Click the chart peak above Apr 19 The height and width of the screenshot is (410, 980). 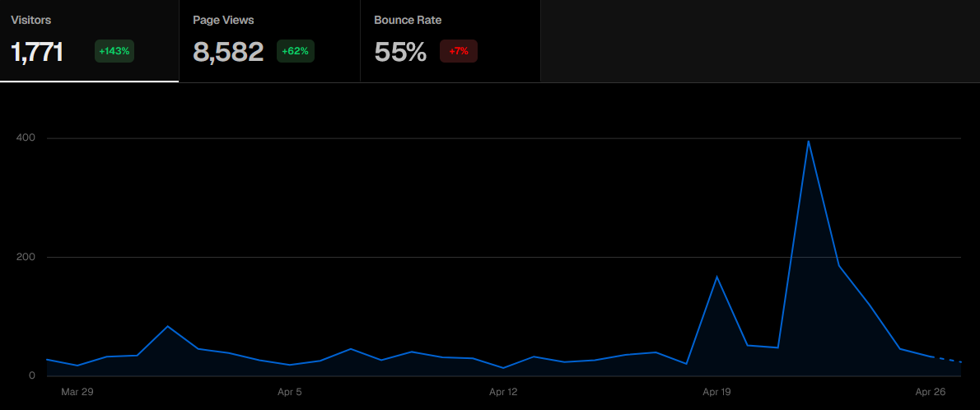point(716,277)
